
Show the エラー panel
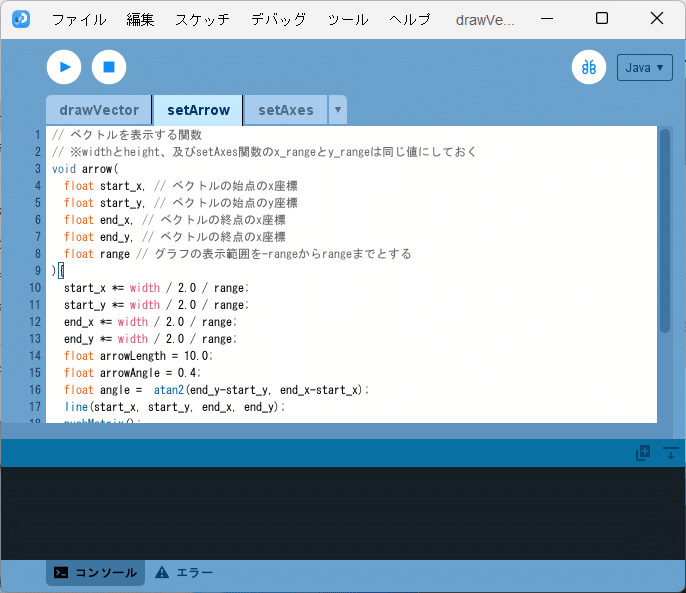pos(184,572)
